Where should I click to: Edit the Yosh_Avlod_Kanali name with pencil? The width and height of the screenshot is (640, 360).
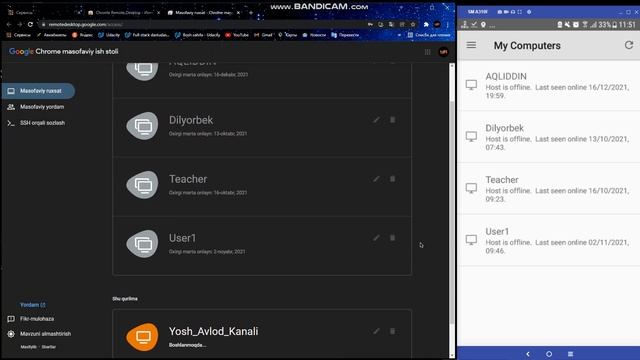[376, 331]
